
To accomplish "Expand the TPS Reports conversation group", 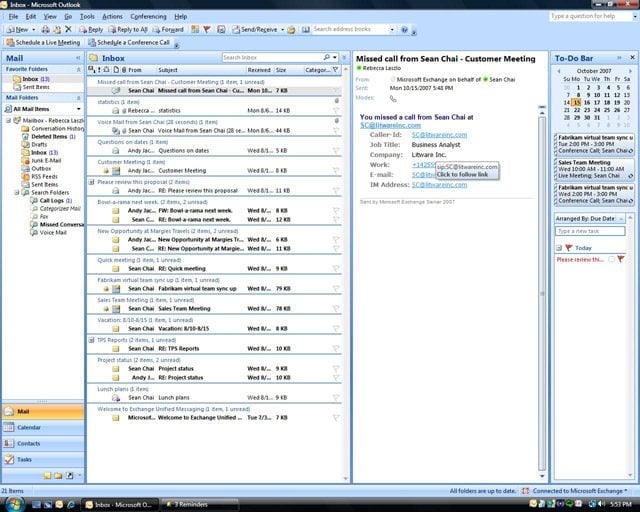I will [91, 340].
